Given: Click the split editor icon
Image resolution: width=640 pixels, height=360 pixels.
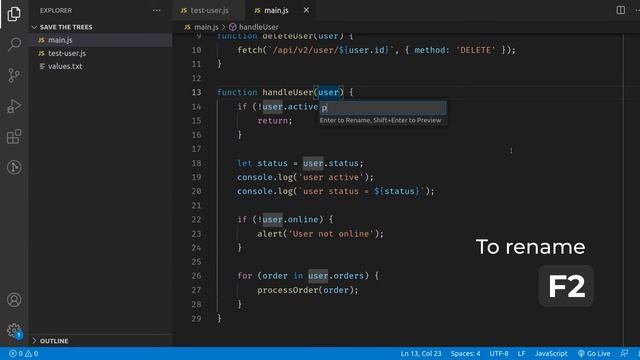Looking at the screenshot, I should (x=620, y=10).
